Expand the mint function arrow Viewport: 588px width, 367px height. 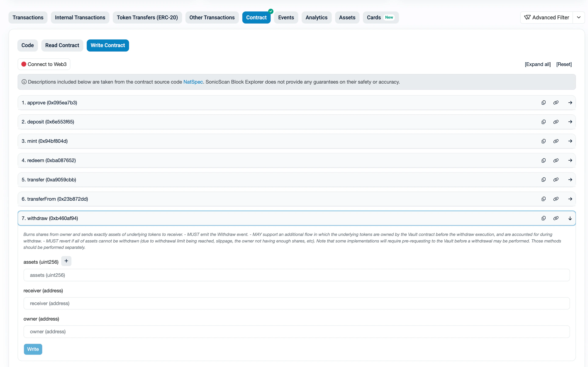[x=570, y=141]
